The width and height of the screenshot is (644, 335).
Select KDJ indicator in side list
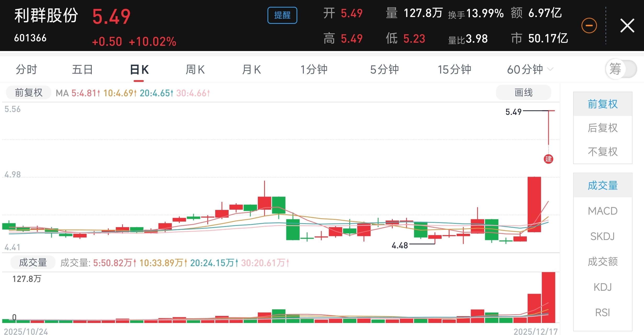pyautogui.click(x=602, y=287)
